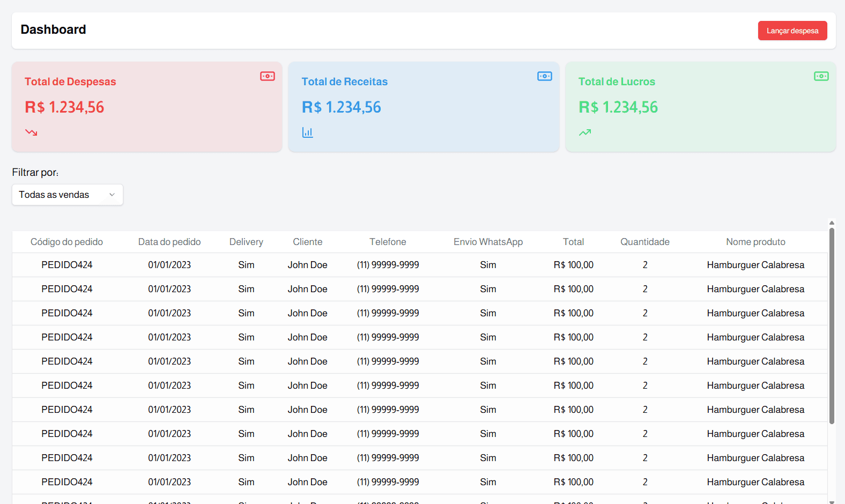Image resolution: width=845 pixels, height=504 pixels.
Task: Click the Total column header
Action: click(x=573, y=242)
